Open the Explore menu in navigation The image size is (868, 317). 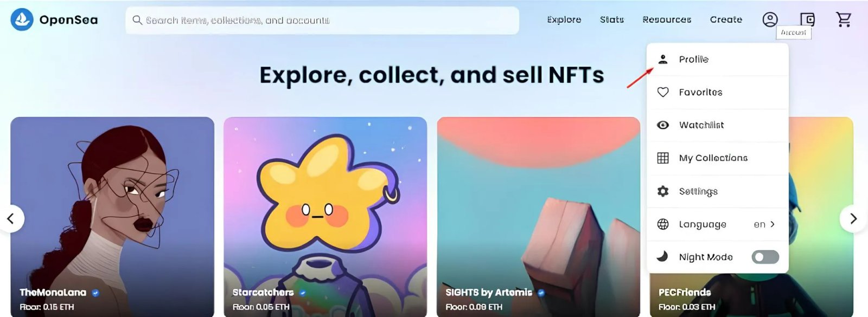[564, 20]
